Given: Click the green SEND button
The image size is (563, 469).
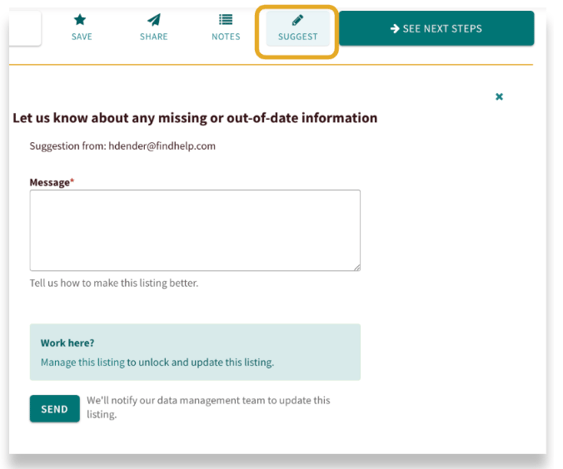Looking at the screenshot, I should pos(55,409).
